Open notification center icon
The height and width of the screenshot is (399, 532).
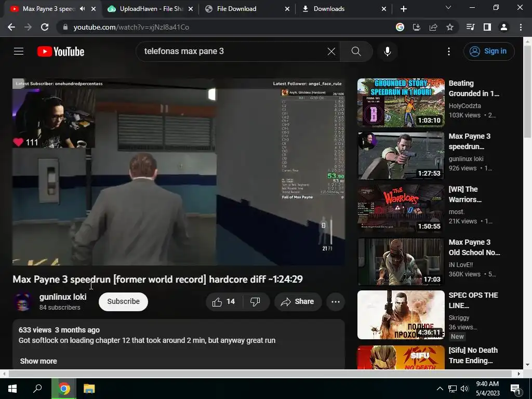(x=515, y=389)
